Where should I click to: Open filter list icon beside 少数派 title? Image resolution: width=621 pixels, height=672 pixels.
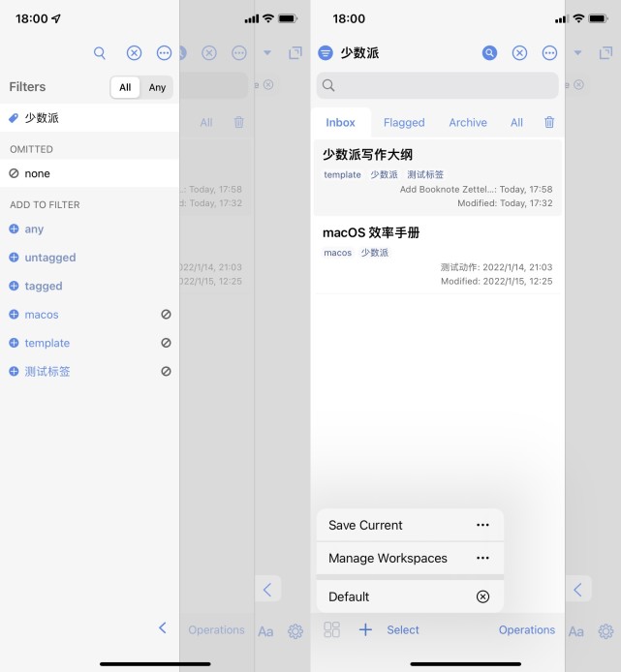coord(326,53)
